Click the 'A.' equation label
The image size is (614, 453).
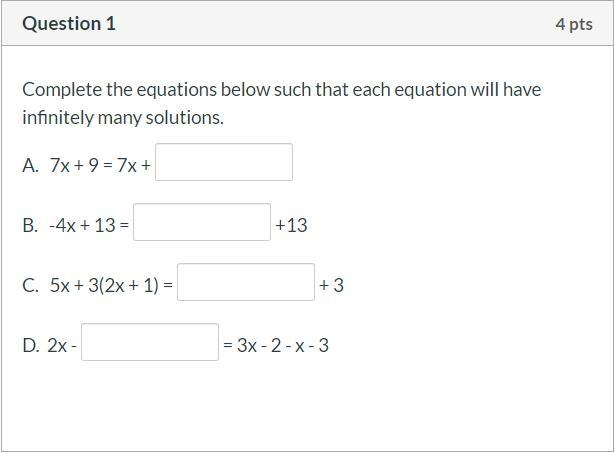click(31, 165)
